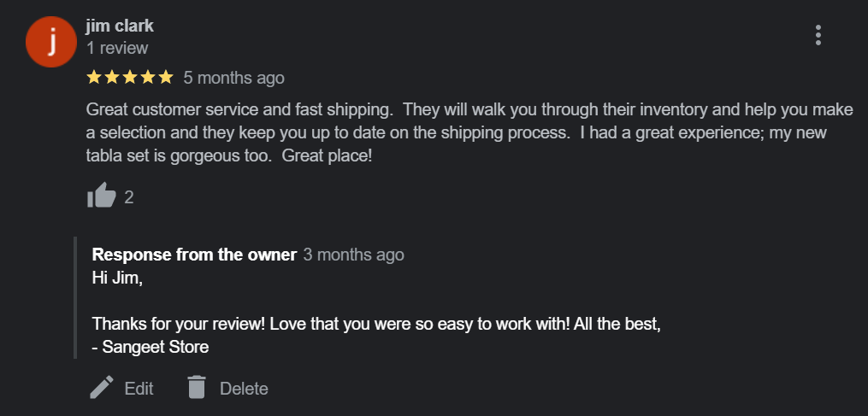Click the "5 months ago" review timestamp
Image resolution: width=868 pixels, height=416 pixels.
pyautogui.click(x=233, y=78)
